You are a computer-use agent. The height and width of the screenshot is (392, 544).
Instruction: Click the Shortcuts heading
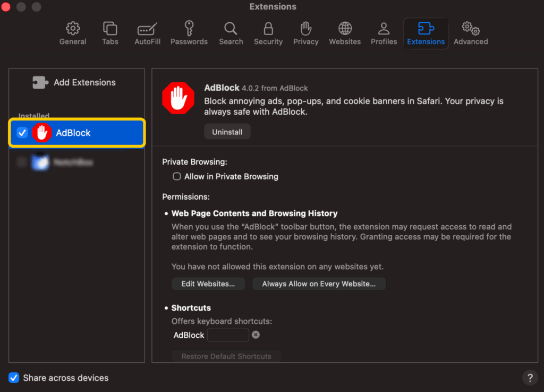[x=191, y=308]
